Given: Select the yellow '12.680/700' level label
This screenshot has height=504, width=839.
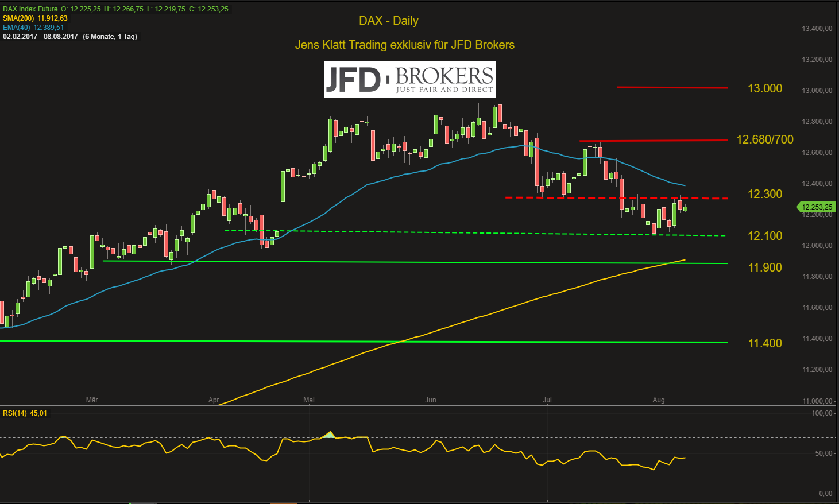Looking at the screenshot, I should (765, 139).
